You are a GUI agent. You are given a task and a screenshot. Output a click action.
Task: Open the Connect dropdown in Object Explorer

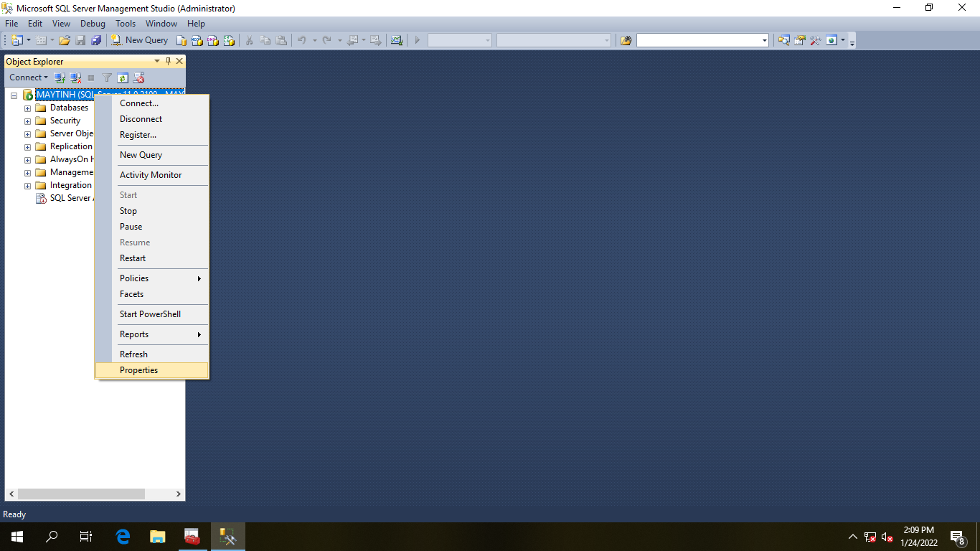tap(29, 77)
